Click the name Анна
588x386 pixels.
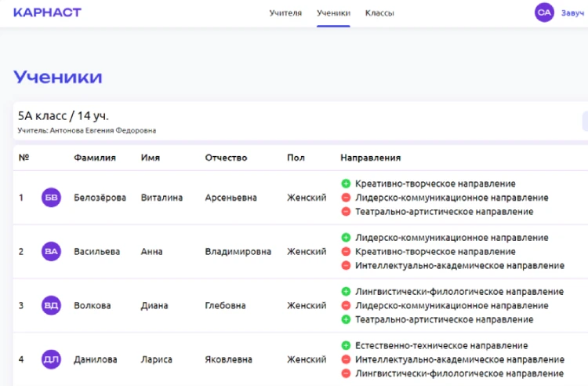(x=151, y=251)
